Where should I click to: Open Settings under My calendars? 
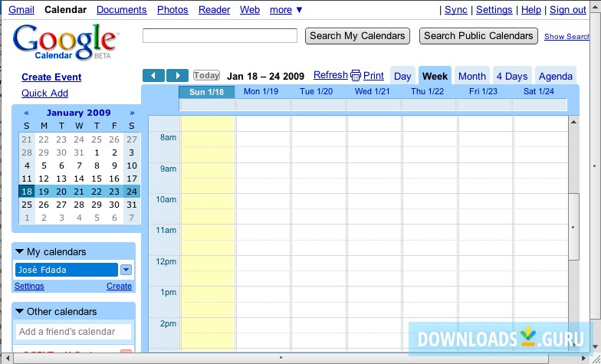(x=29, y=287)
